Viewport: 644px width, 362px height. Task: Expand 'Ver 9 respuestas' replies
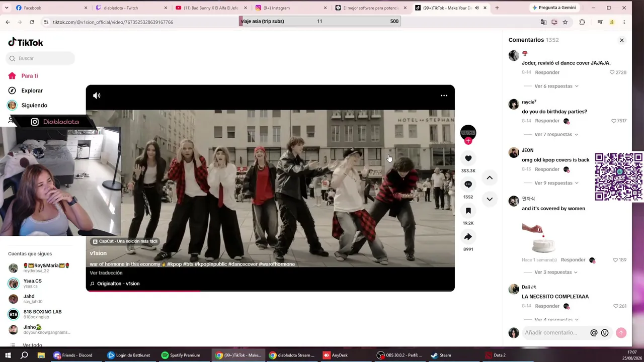[556, 183]
